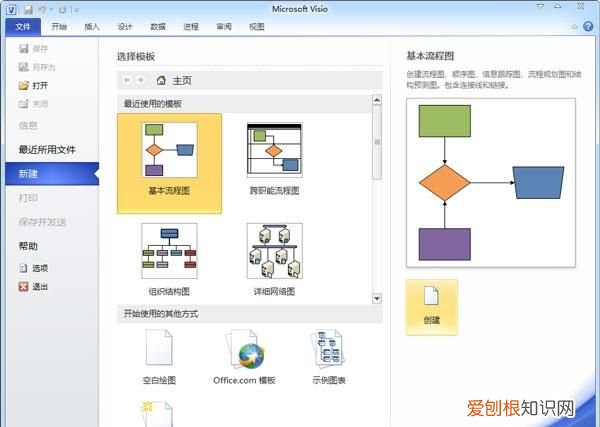Select 保存并发送 in the sidebar
The height and width of the screenshot is (427, 600).
42,222
